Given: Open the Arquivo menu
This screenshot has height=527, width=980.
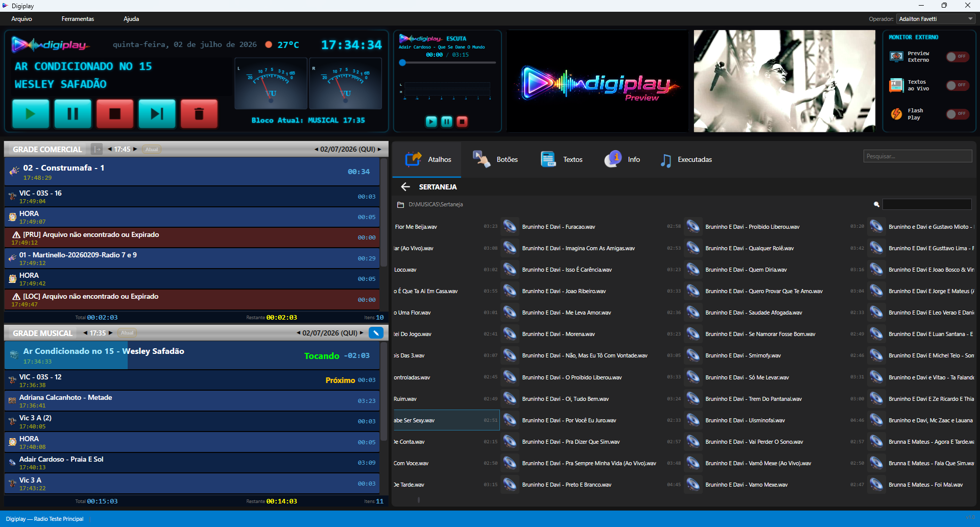Looking at the screenshot, I should pyautogui.click(x=21, y=19).
